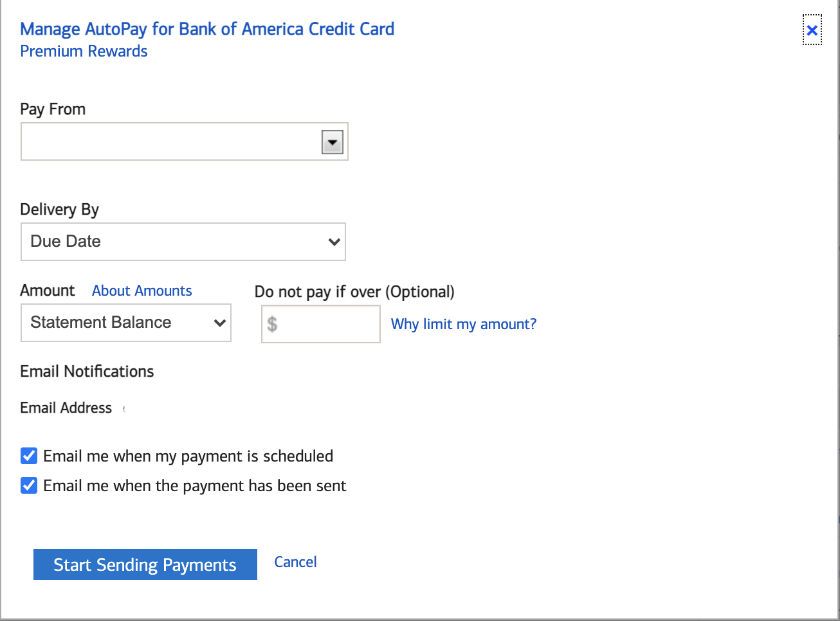This screenshot has height=621, width=840.
Task: Click the Manage AutoPay dialog title
Action: tap(207, 29)
